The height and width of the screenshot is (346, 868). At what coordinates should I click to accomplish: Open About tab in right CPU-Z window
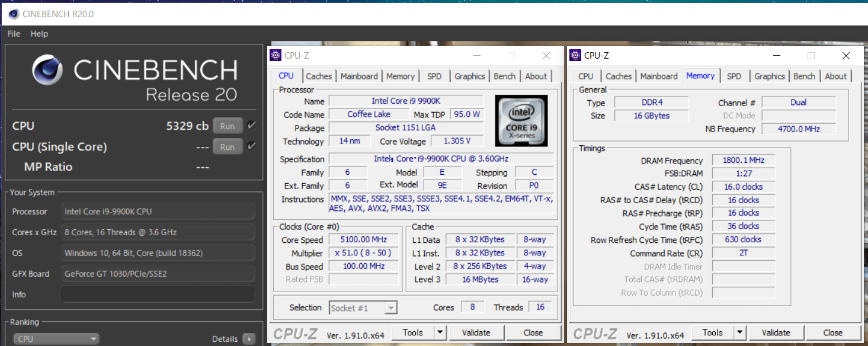[x=836, y=76]
